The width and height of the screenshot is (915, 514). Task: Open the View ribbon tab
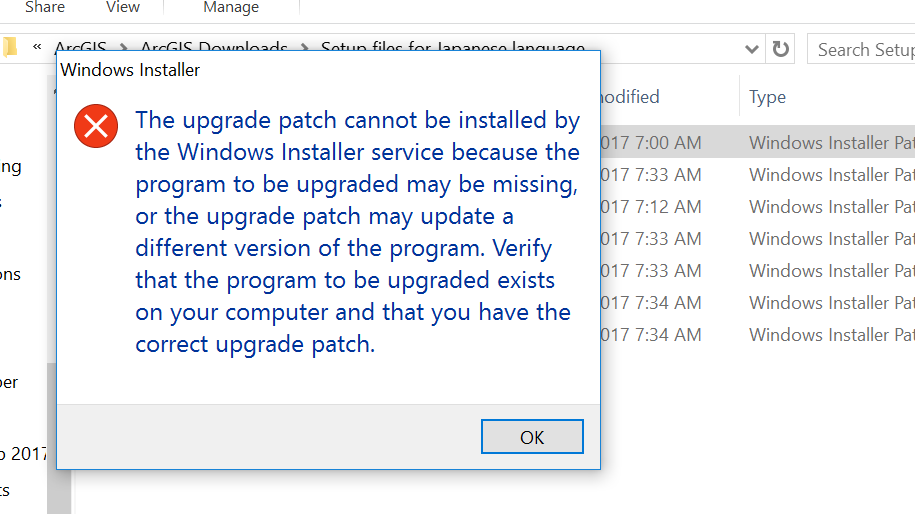[123, 7]
